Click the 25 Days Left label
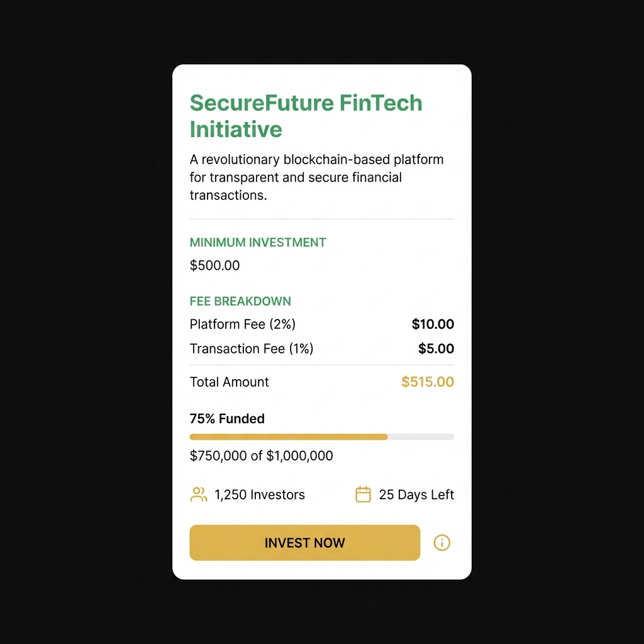The image size is (644, 644). pos(416,494)
